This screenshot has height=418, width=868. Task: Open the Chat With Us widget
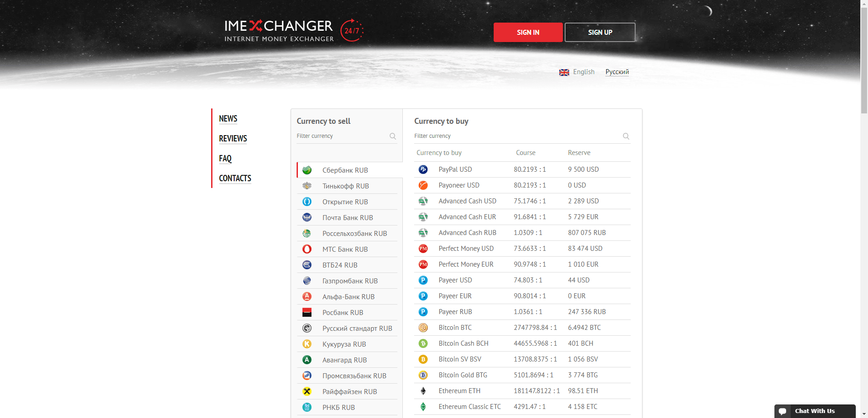pos(814,411)
